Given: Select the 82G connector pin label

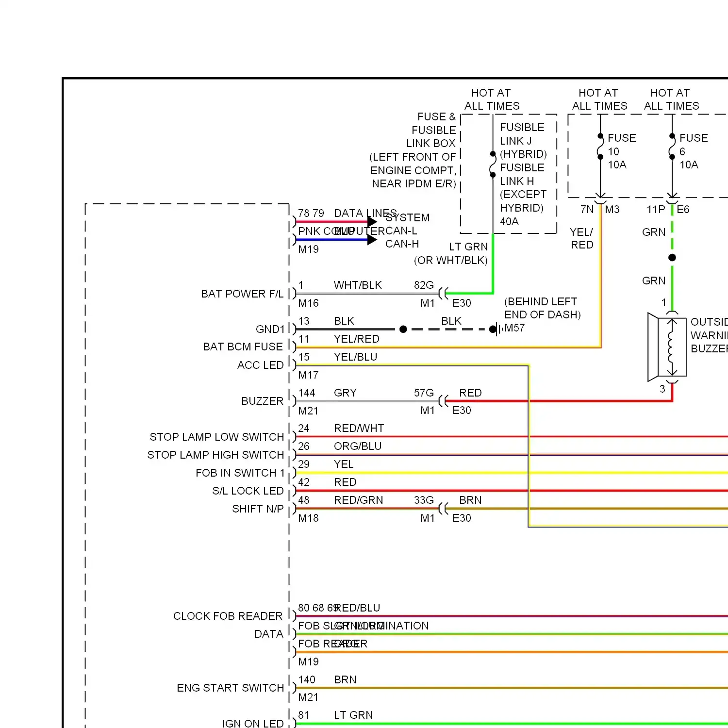Looking at the screenshot, I should coord(424,285).
